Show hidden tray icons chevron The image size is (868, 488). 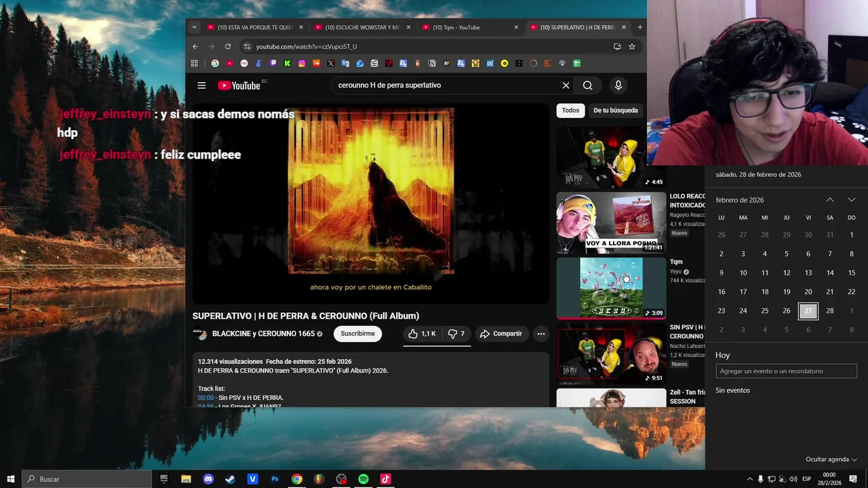[750, 479]
